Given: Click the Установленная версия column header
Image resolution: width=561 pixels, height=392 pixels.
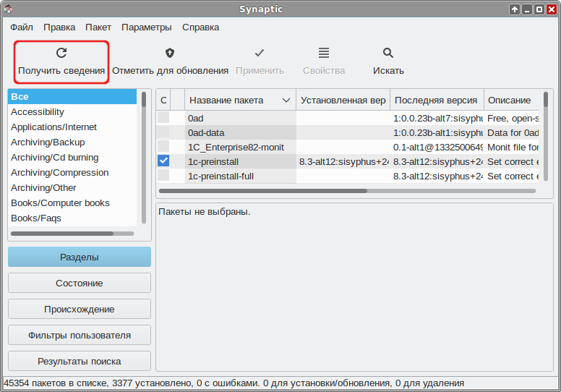Looking at the screenshot, I should point(343,101).
